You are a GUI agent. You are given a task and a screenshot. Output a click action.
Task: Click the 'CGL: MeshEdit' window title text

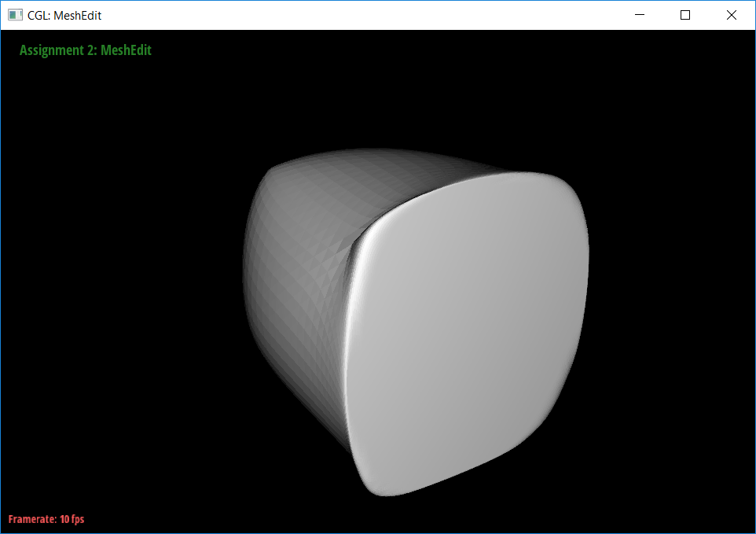click(x=64, y=16)
